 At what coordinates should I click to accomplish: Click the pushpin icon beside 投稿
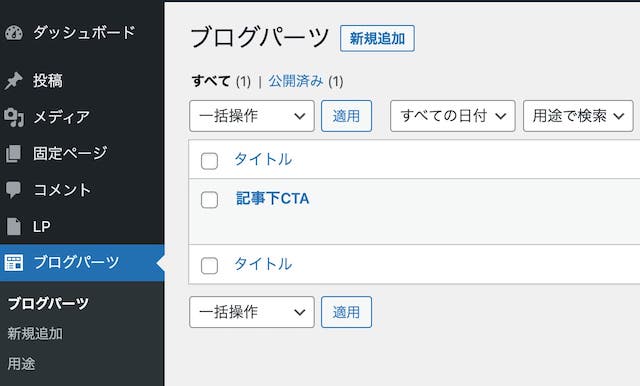click(x=13, y=81)
